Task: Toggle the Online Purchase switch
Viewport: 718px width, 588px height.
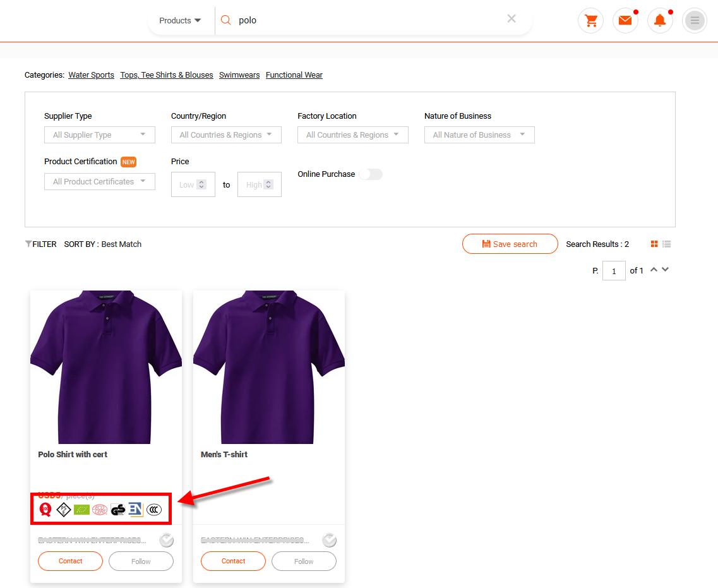Action: [371, 174]
